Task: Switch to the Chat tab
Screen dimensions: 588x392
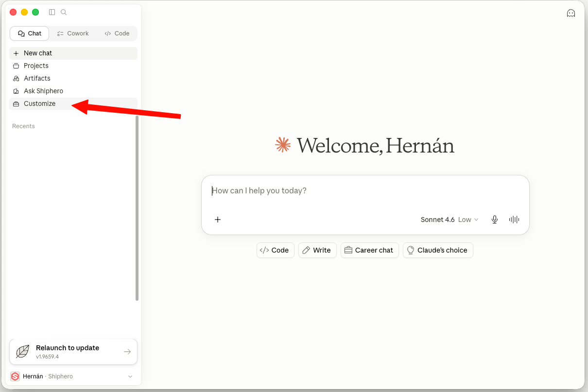Action: click(30, 34)
